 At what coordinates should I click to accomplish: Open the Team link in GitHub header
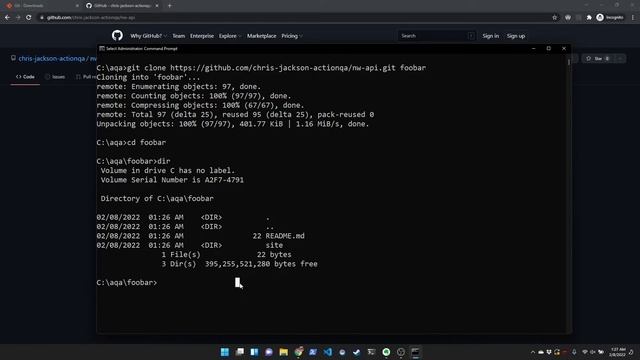178,36
